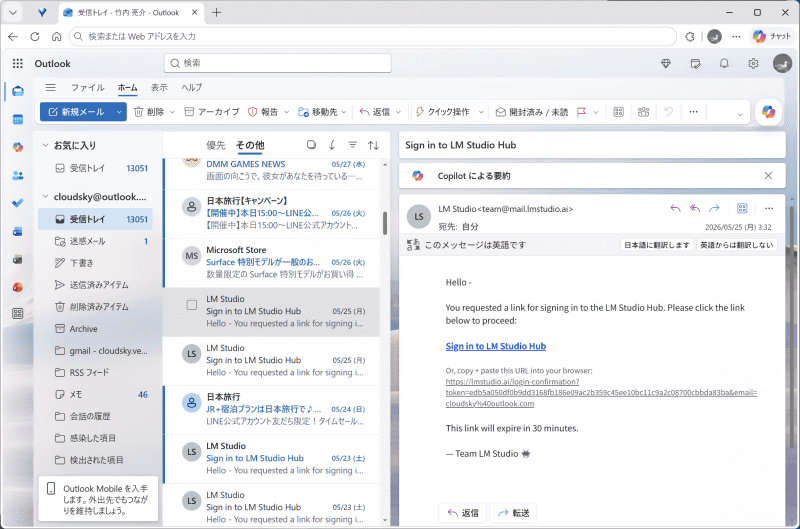The width and height of the screenshot is (800, 529).
Task: Switch to その他 inbox tab
Action: tap(250, 145)
